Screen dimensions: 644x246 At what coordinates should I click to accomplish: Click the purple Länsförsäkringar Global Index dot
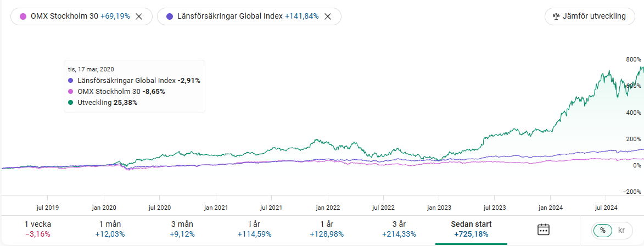(170, 16)
